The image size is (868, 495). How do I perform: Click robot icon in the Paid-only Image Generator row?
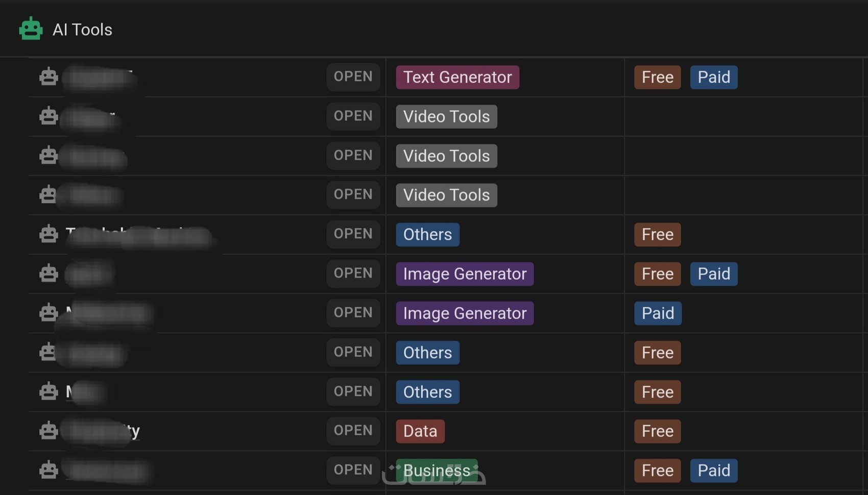(49, 312)
